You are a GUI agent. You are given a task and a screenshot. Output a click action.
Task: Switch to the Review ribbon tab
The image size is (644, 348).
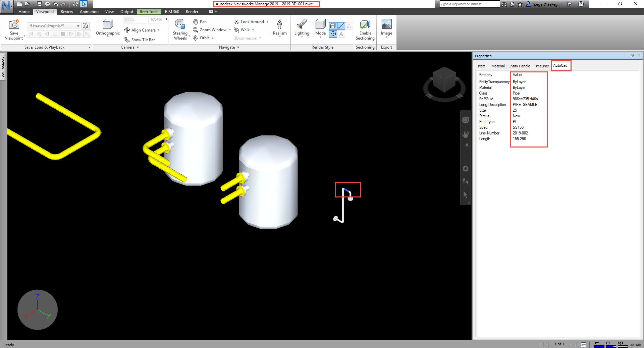tap(67, 11)
